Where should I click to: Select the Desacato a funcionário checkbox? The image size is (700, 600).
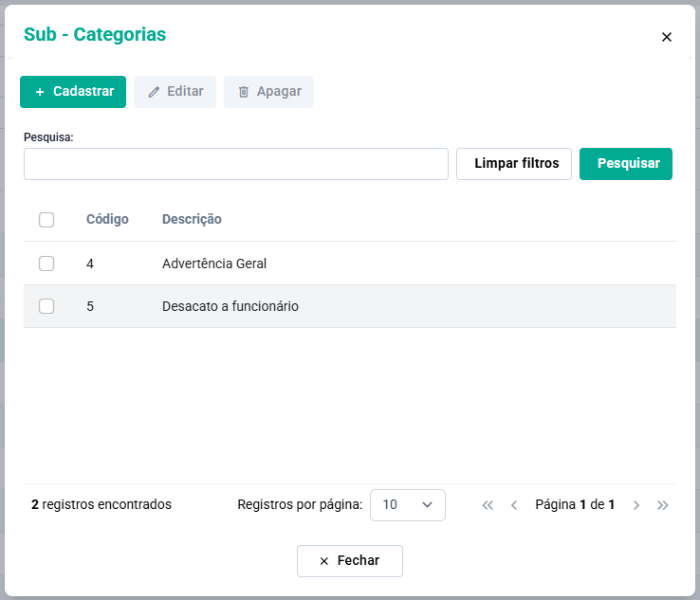(46, 306)
